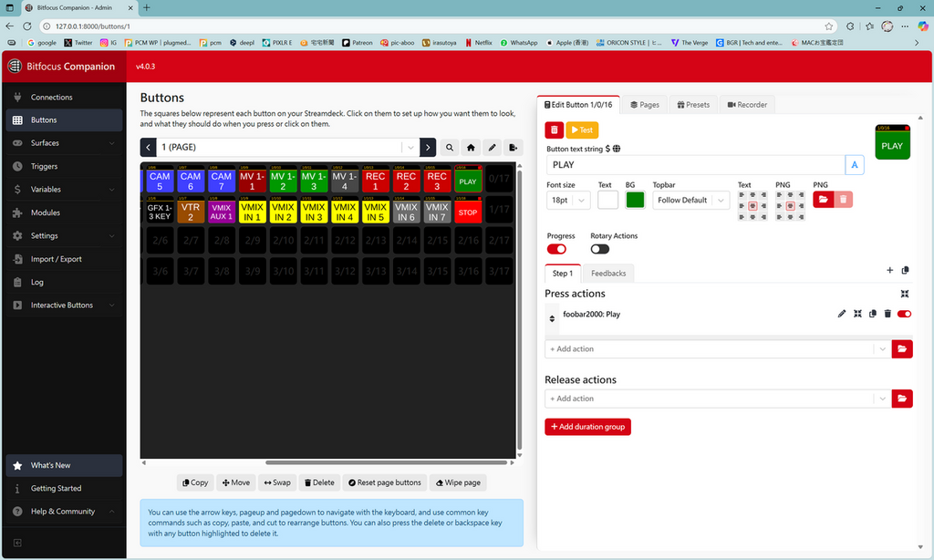Click the magnifier zoom icon beside page selector
This screenshot has height=560, width=934.
[x=450, y=147]
